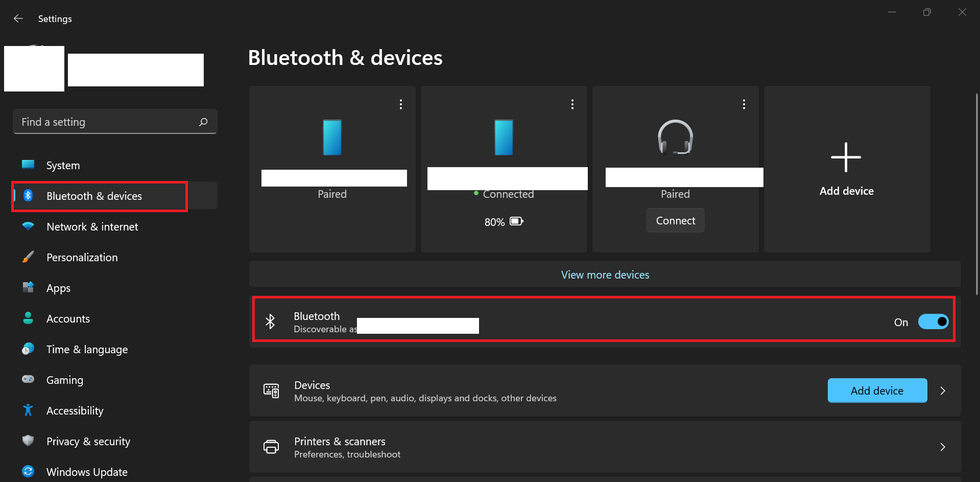Expand Printers & scanners chevron
This screenshot has height=482, width=980.
[943, 447]
